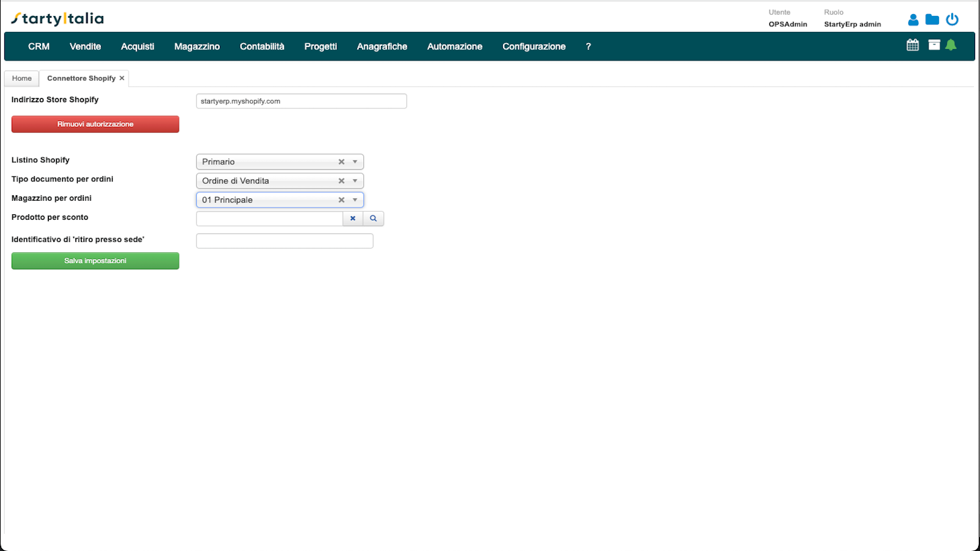The width and height of the screenshot is (980, 551).
Task: Focus the Prodotto per sconto input
Action: [x=269, y=219]
